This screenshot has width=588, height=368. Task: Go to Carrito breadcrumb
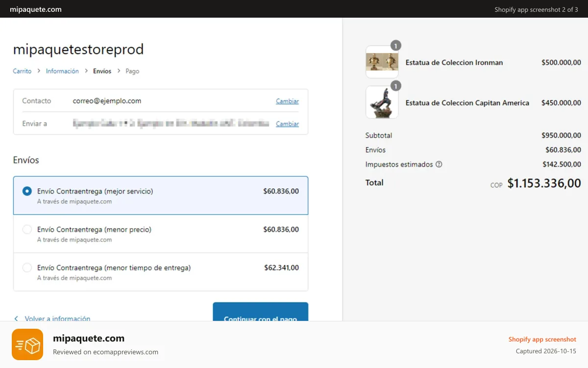pyautogui.click(x=22, y=71)
